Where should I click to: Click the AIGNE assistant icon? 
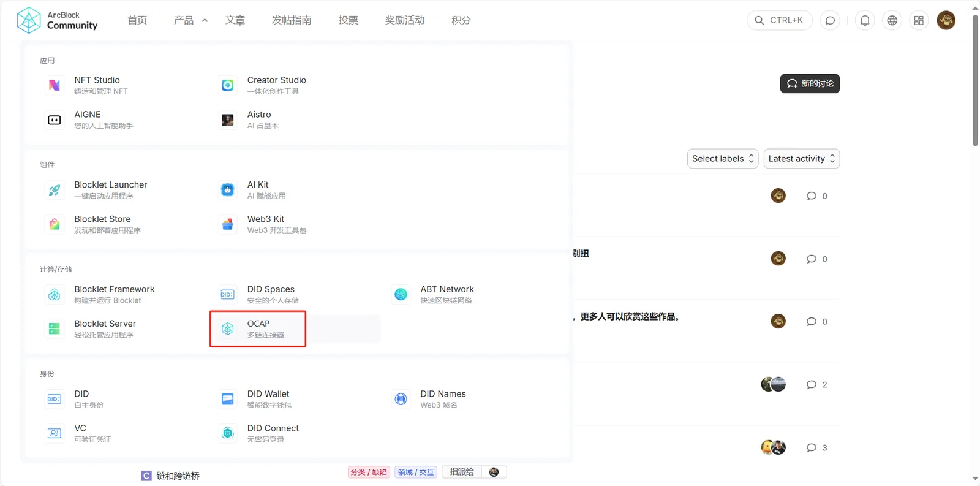pos(55,120)
